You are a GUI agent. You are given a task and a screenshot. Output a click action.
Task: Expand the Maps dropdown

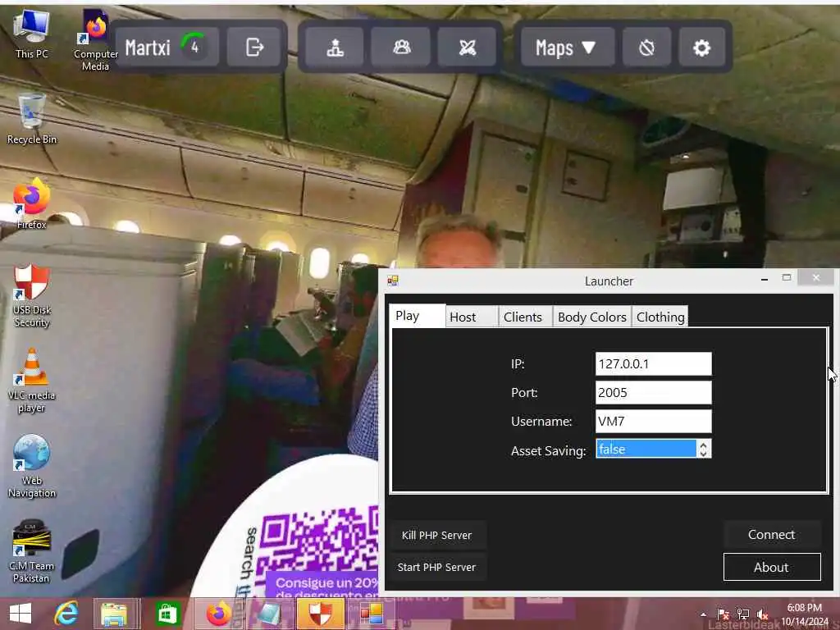coord(568,47)
